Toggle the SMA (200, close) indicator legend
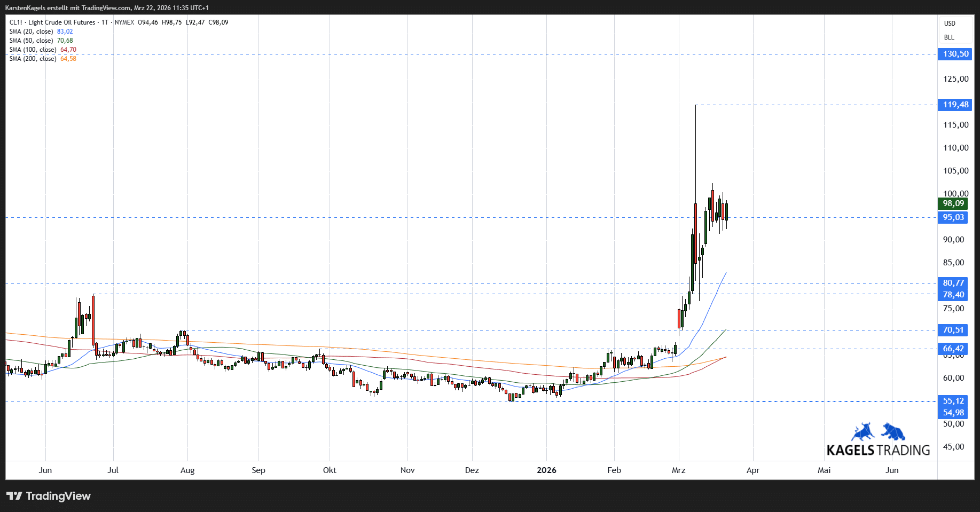The width and height of the screenshot is (980, 512). [x=33, y=59]
